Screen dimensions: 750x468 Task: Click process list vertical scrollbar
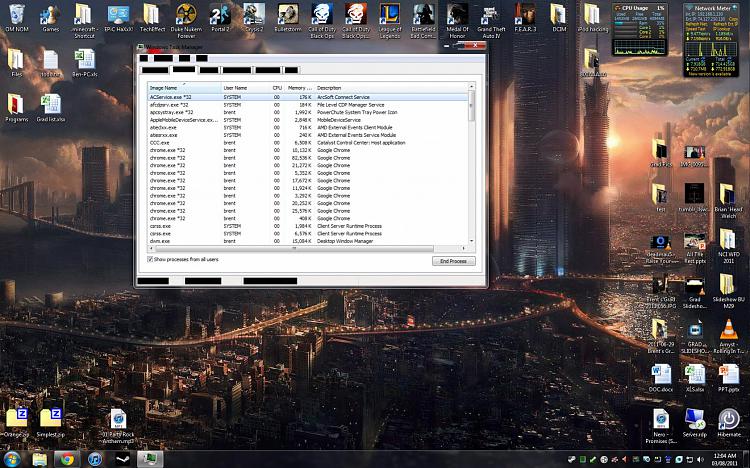[x=472, y=106]
